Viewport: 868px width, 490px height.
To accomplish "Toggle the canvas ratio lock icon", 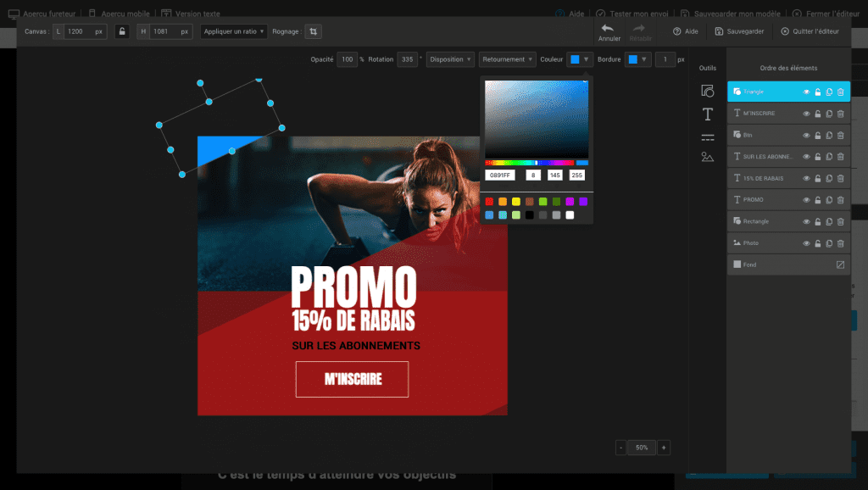I will (x=122, y=31).
